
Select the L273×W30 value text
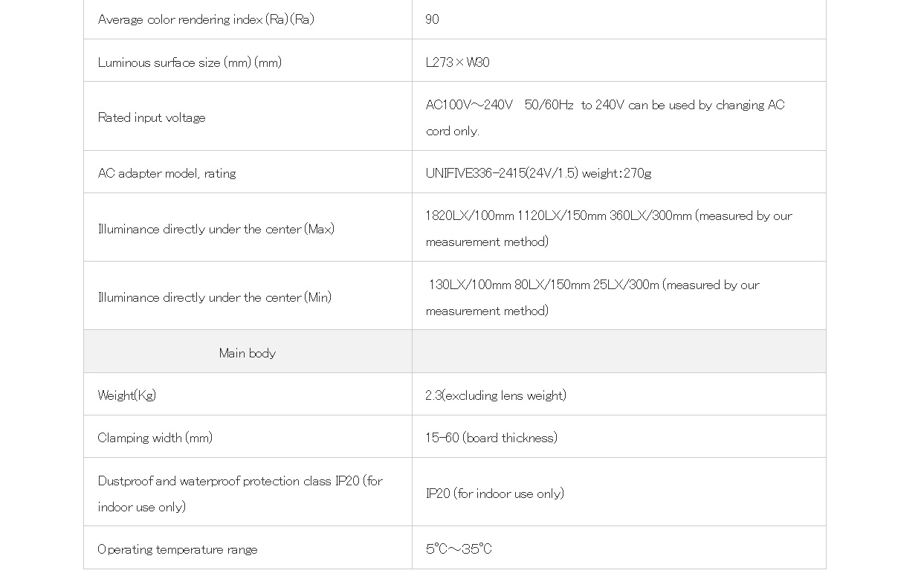(457, 62)
